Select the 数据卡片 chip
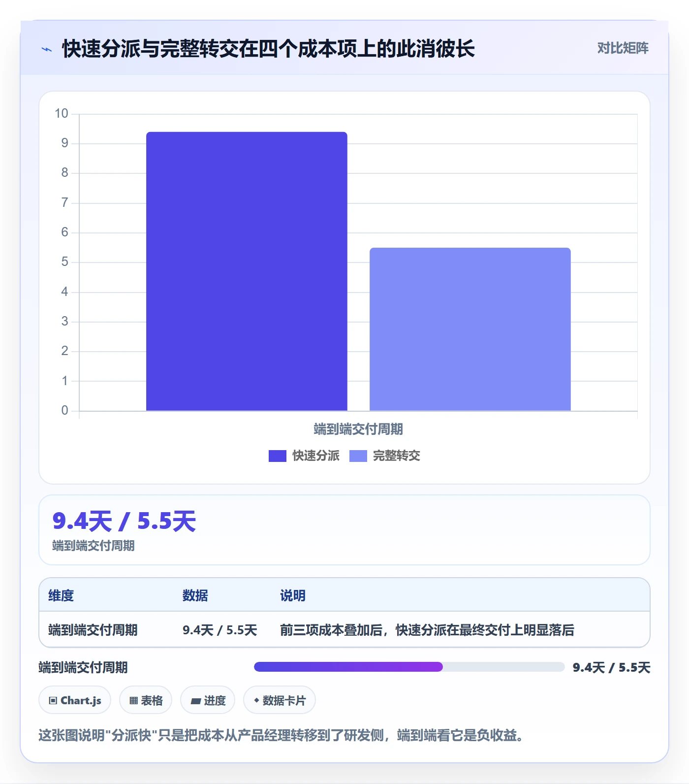The image size is (689, 784). (280, 700)
